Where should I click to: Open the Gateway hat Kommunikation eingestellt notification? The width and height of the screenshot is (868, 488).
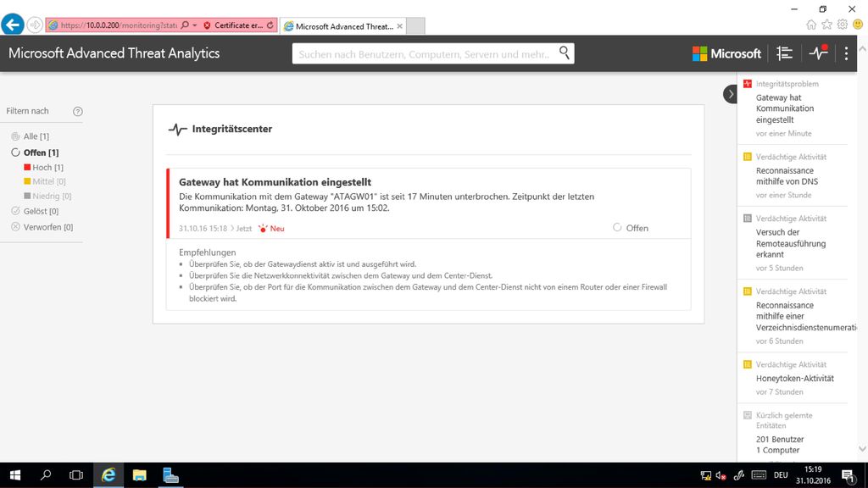tap(785, 108)
